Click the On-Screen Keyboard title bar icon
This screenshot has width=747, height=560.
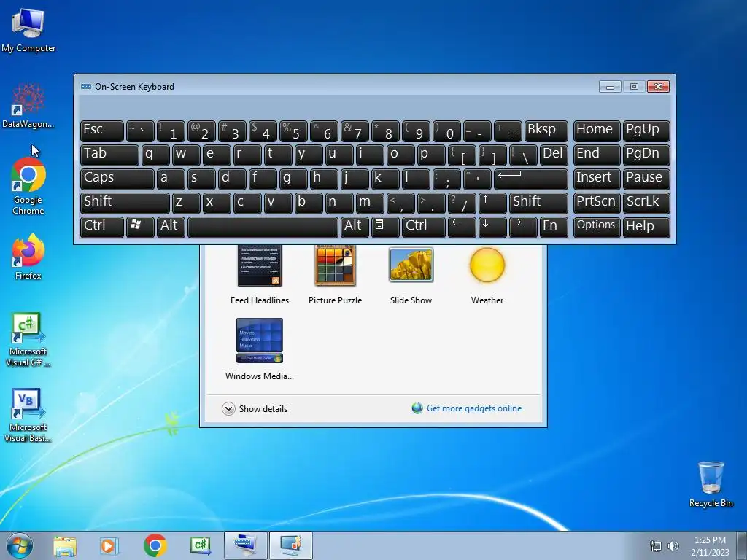(86, 87)
